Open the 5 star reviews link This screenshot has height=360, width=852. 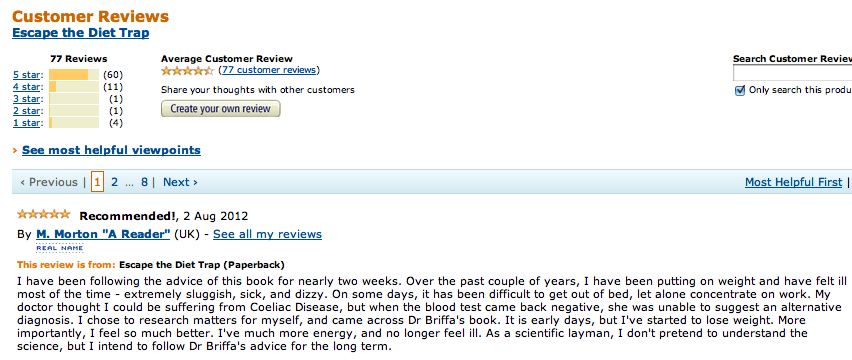(27, 75)
